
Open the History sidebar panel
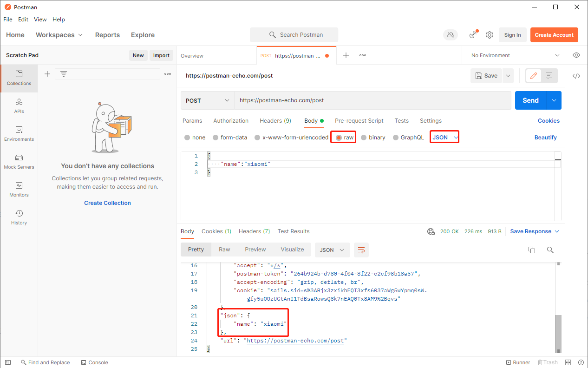click(19, 217)
